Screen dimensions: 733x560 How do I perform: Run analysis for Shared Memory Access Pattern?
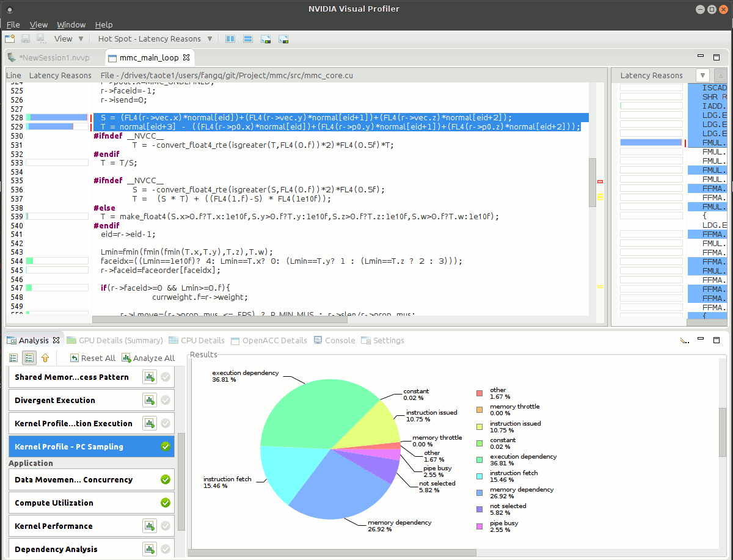point(149,377)
